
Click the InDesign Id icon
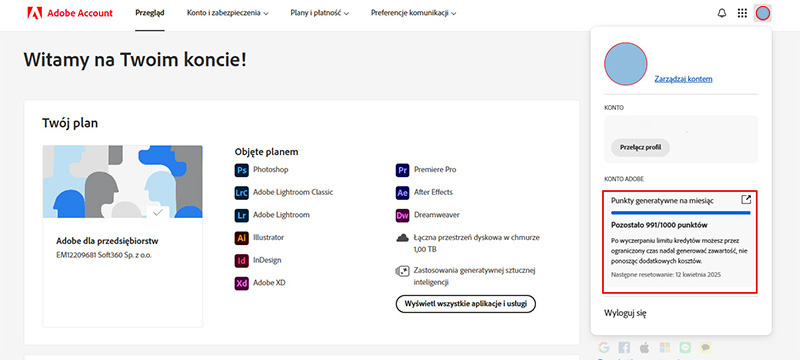[x=241, y=261]
